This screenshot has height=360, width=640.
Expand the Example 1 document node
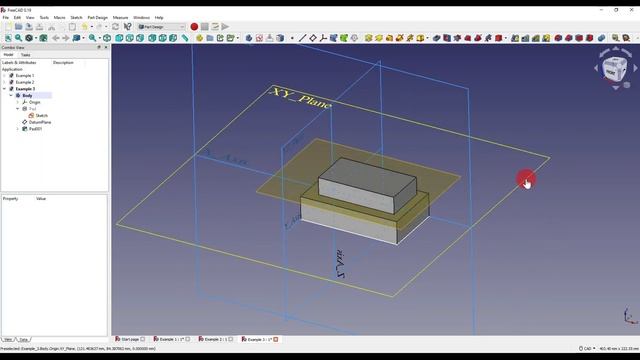(x=4, y=76)
